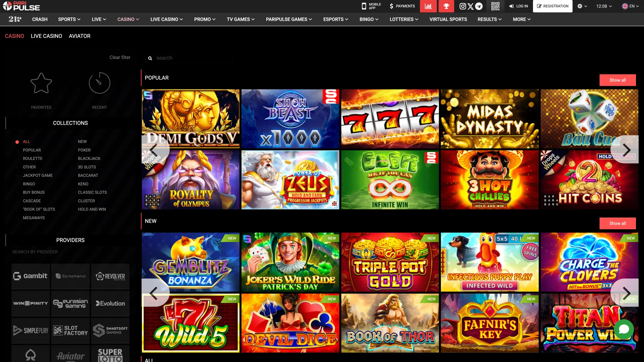The image size is (644, 362).
Task: Open the Telegram channel icon
Action: click(x=479, y=6)
